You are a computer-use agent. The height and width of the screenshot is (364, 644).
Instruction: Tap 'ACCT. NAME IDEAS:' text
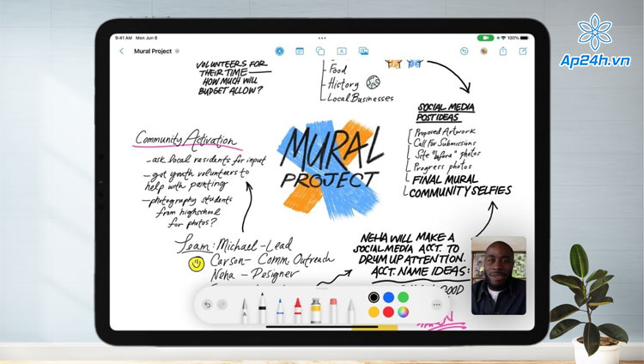(x=420, y=271)
